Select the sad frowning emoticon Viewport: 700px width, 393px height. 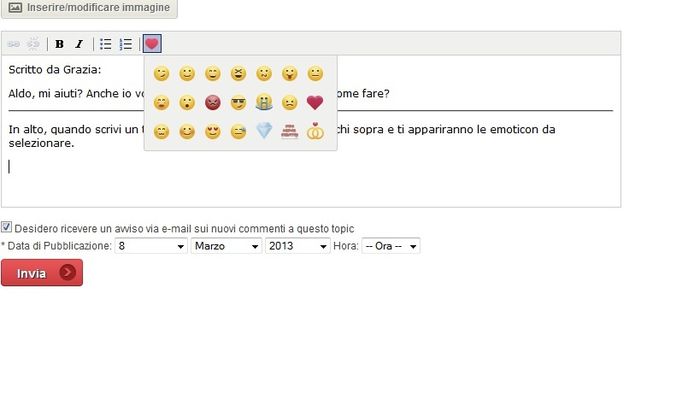(290, 103)
